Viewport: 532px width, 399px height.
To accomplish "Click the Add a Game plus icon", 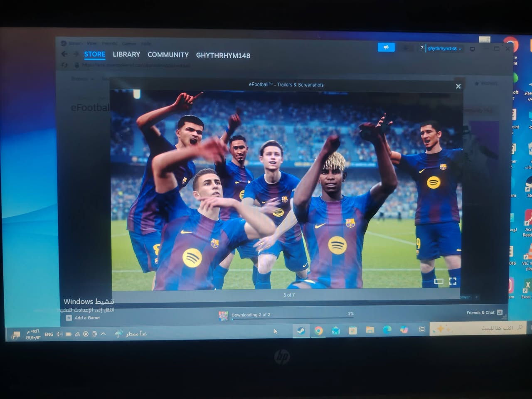I will 69,318.
